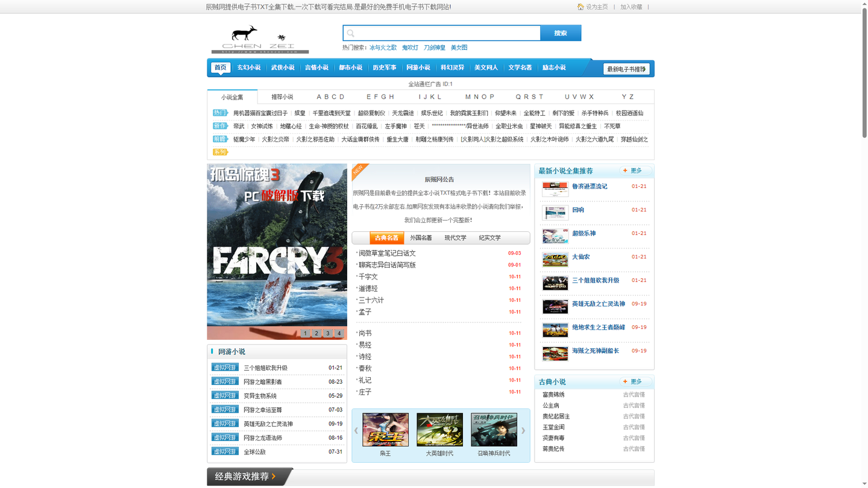Open the 网游小说 navigation item

418,67
